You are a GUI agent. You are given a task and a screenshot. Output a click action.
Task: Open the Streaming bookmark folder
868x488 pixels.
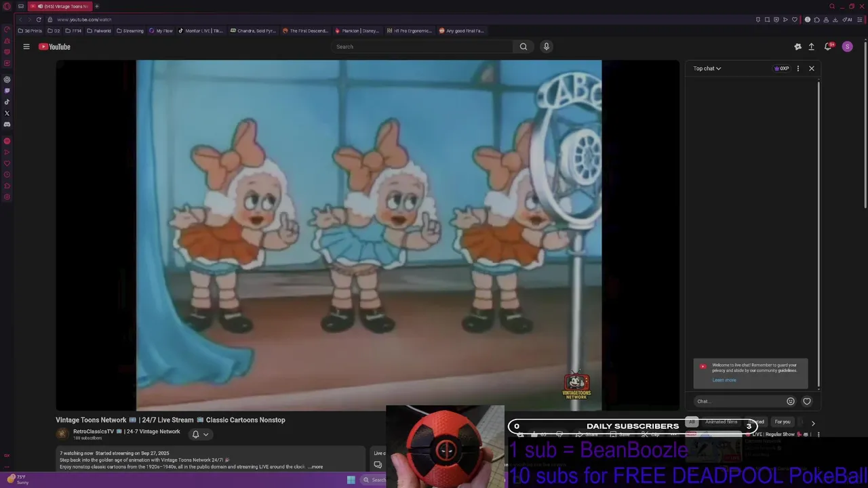pos(130,30)
